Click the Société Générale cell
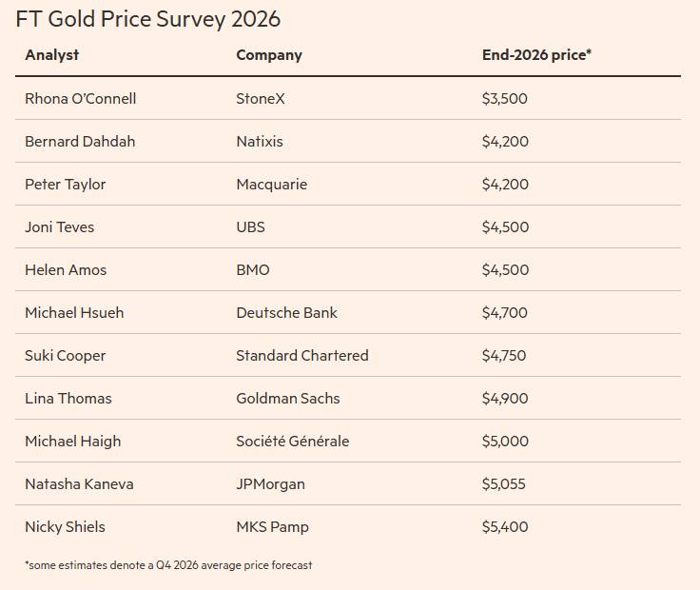This screenshot has width=700, height=590. pyautogui.click(x=292, y=442)
